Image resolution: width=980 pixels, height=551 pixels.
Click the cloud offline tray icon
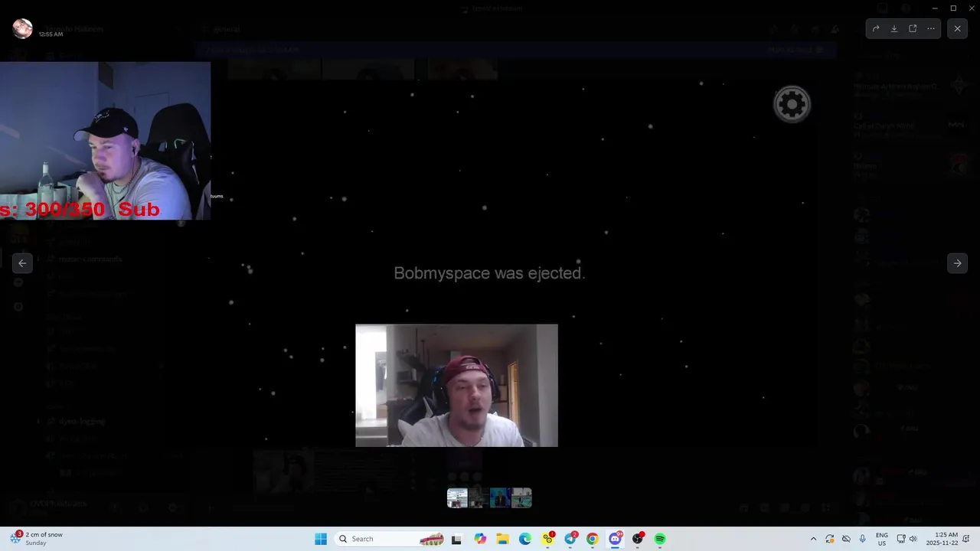coord(846,539)
